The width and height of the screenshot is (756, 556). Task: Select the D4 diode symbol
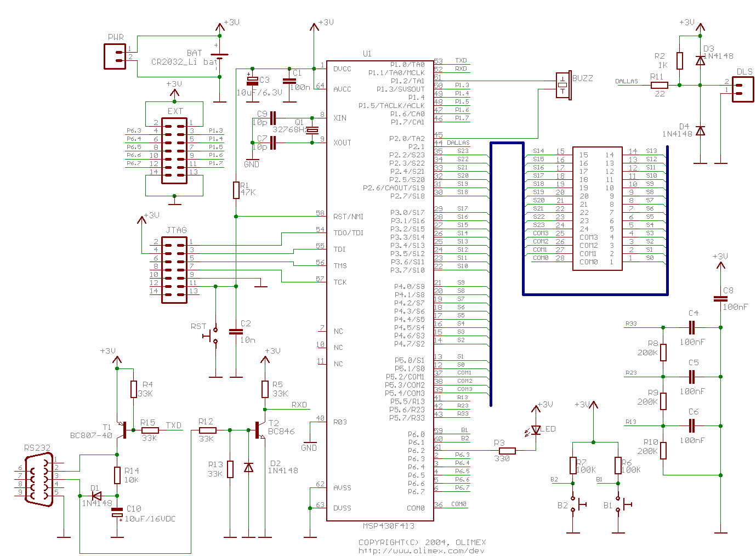700,131
